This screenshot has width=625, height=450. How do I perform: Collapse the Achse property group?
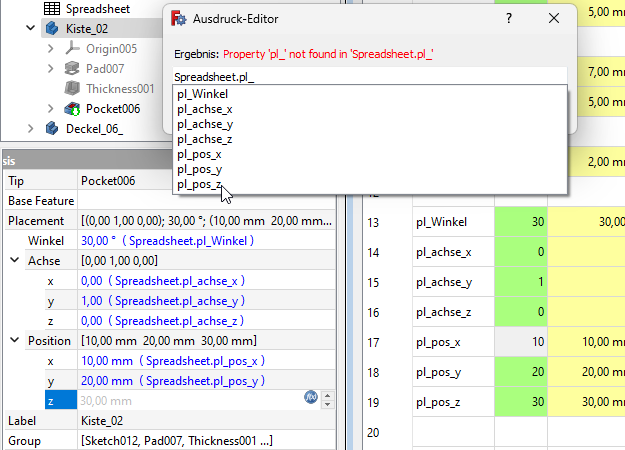pyautogui.click(x=14, y=260)
